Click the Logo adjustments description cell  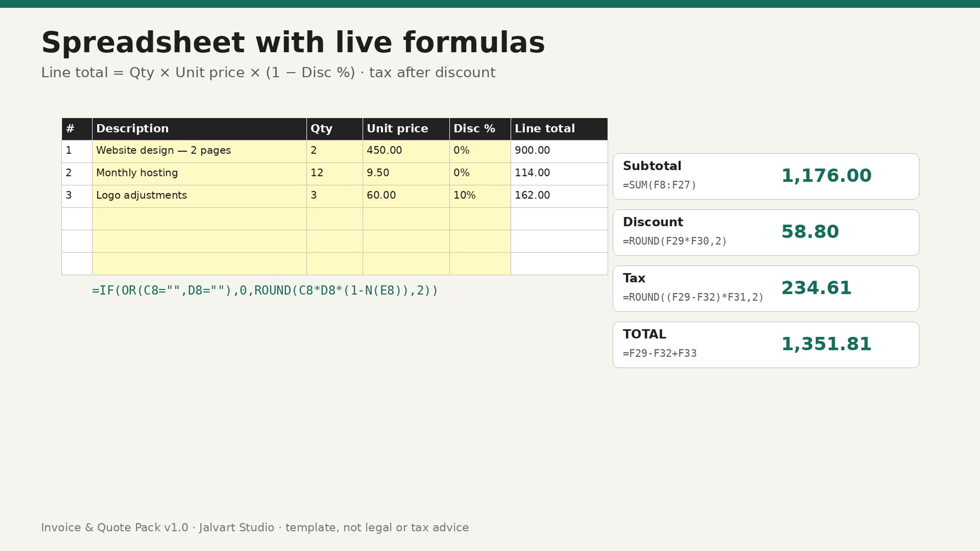(199, 196)
